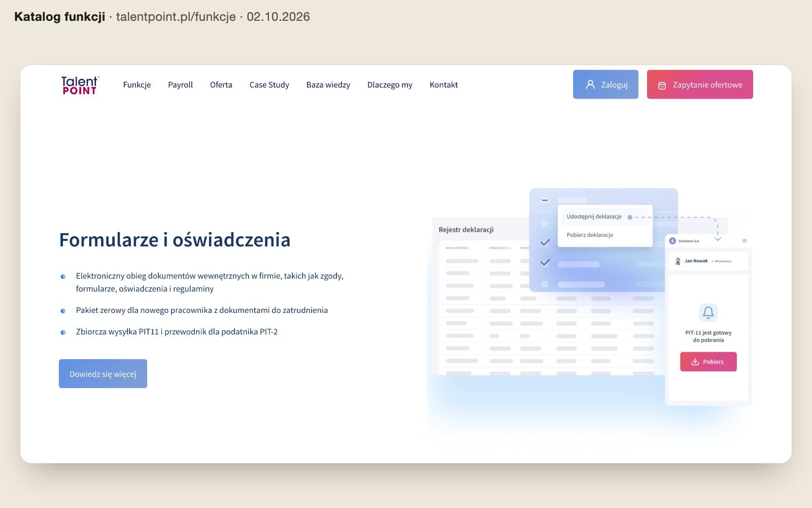Click the Pobierz download button
Viewport: 812px width, 508px height.
tap(708, 362)
